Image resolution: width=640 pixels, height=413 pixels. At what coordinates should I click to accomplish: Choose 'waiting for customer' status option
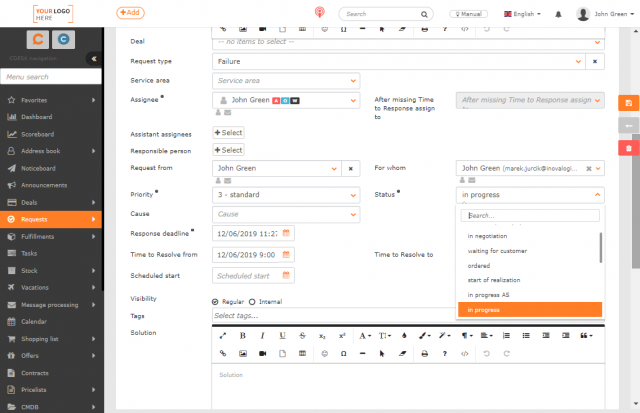tap(530, 251)
